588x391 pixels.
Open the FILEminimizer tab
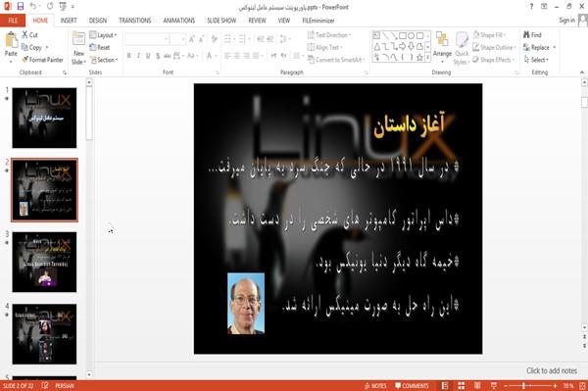tap(318, 21)
